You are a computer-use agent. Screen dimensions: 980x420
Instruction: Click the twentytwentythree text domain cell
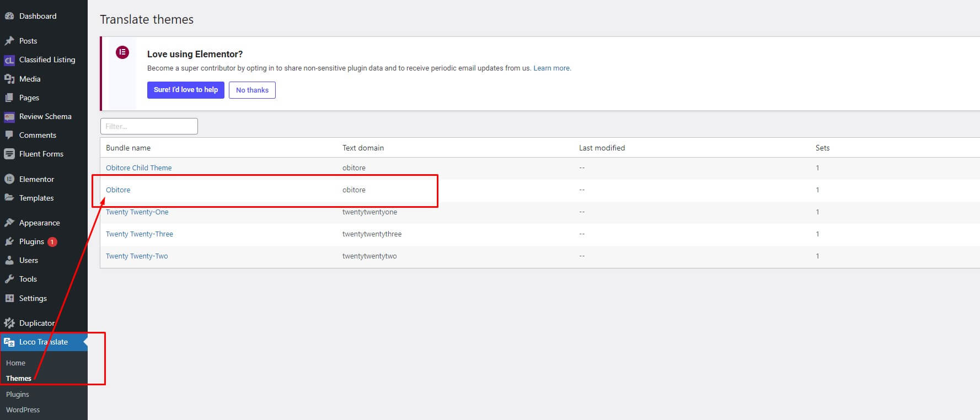click(x=372, y=234)
